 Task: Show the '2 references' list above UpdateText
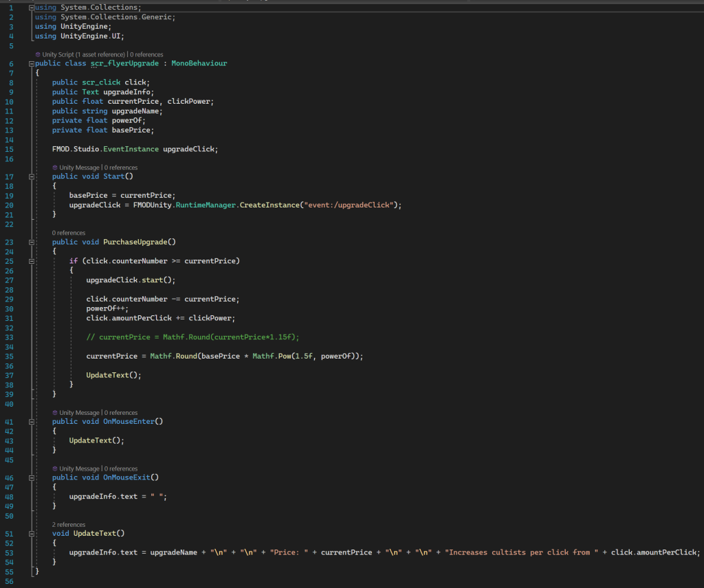(x=69, y=525)
